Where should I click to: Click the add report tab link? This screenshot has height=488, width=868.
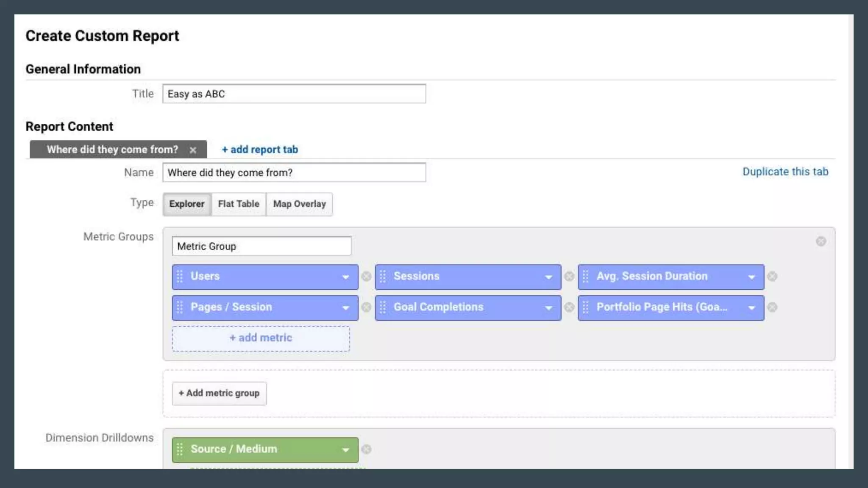[260, 150]
